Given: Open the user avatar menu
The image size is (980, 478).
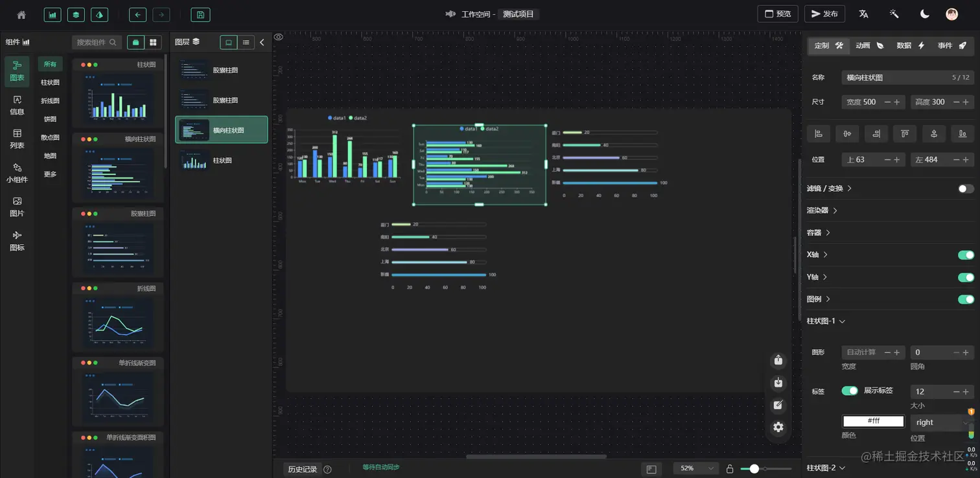Looking at the screenshot, I should coord(951,14).
